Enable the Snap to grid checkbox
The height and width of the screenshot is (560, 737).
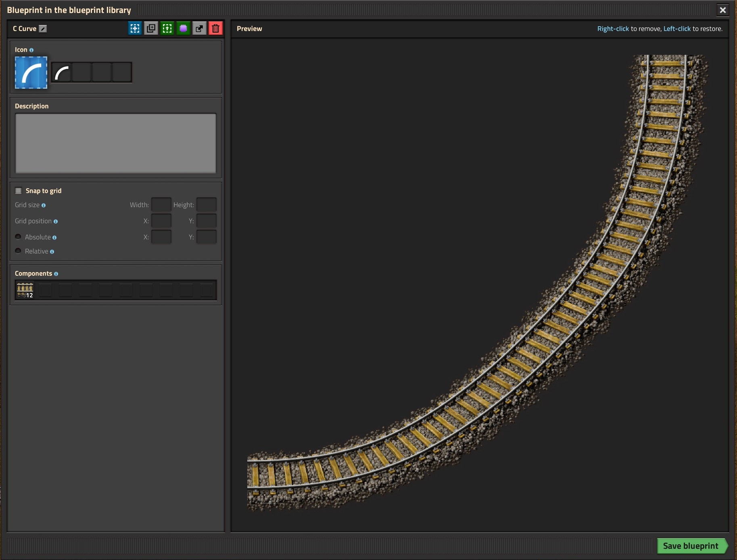(19, 191)
